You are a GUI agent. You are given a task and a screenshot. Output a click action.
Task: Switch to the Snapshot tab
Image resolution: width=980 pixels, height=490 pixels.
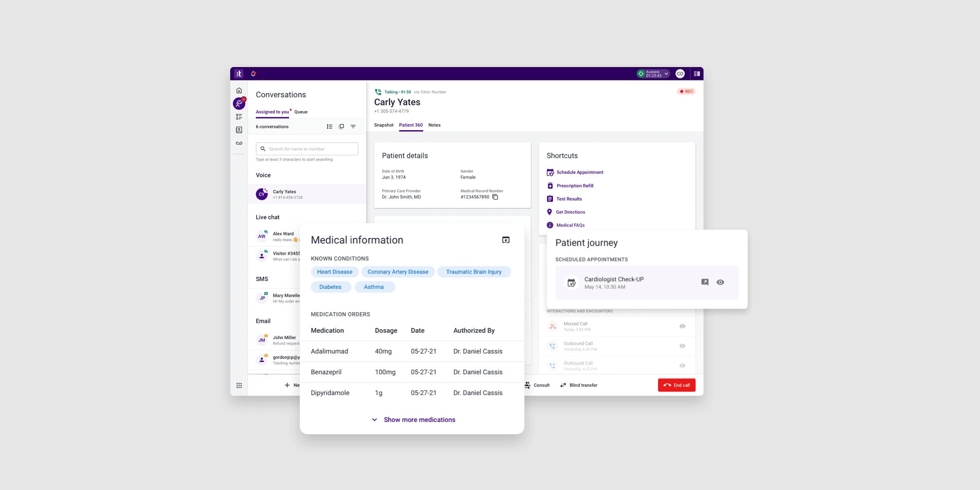[384, 125]
